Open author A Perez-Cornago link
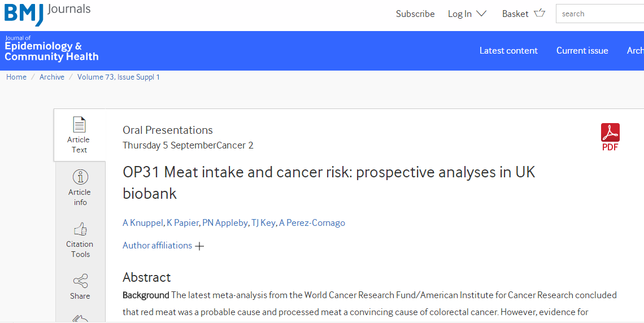This screenshot has width=644, height=323. (312, 223)
